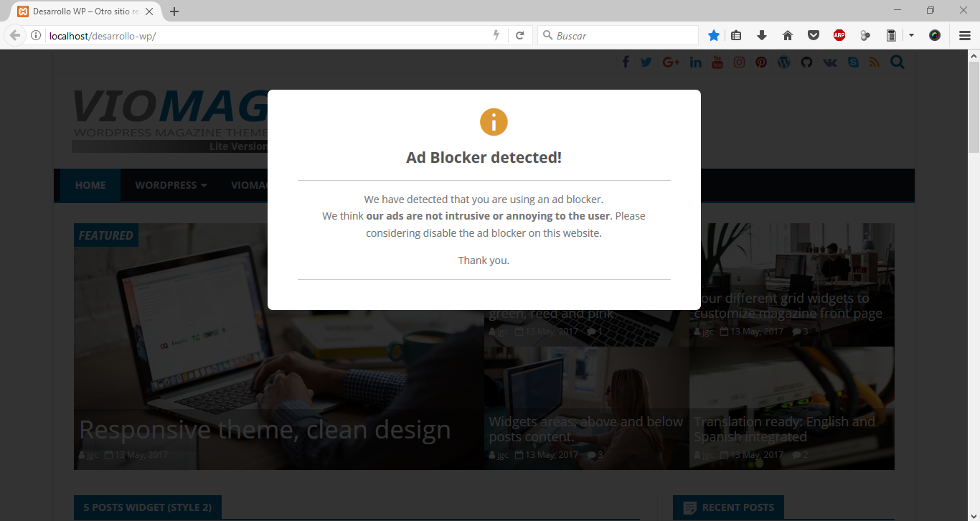Open the Pocket icon in toolbar
The height and width of the screenshot is (521, 980).
tap(814, 35)
